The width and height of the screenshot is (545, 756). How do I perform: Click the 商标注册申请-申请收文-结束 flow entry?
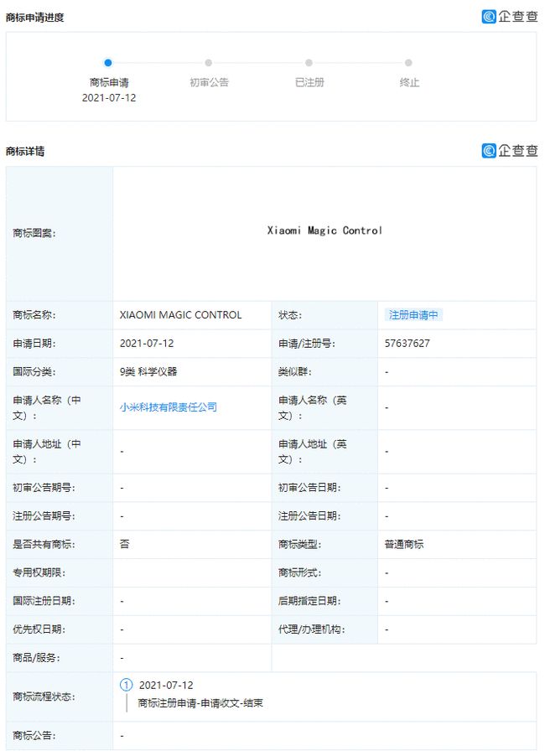coord(200,703)
